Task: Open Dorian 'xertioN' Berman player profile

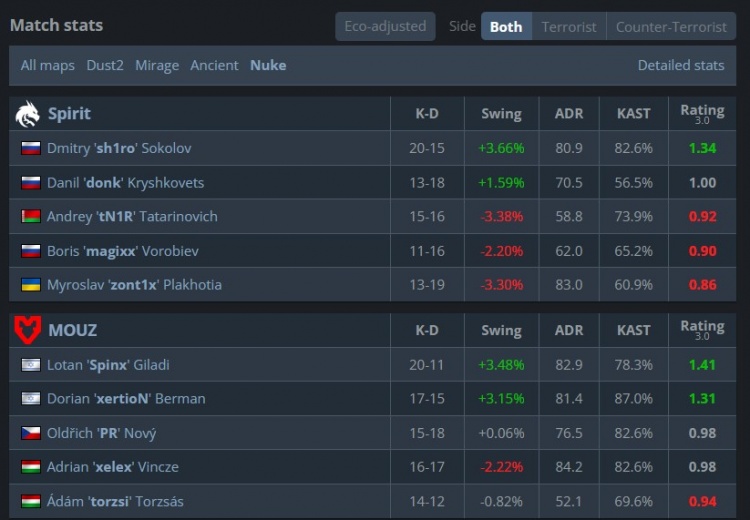Action: click(x=126, y=398)
